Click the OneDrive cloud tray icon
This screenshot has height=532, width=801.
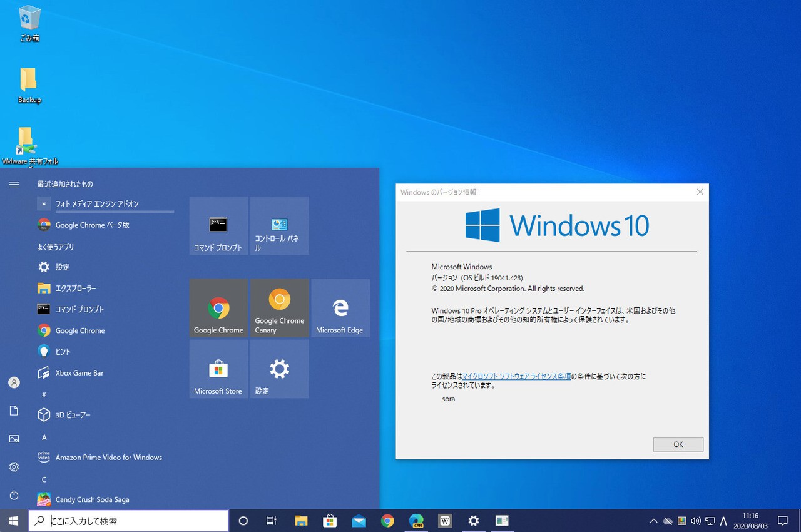(668, 521)
